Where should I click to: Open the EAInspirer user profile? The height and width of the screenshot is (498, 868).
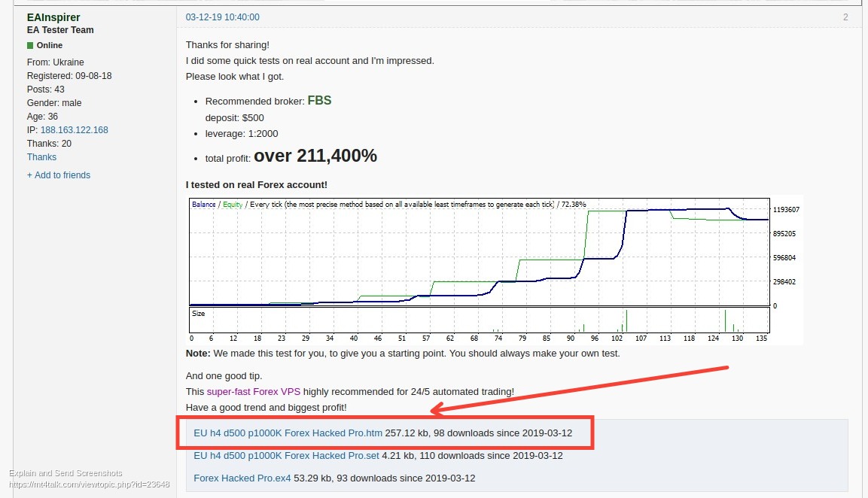[x=53, y=17]
